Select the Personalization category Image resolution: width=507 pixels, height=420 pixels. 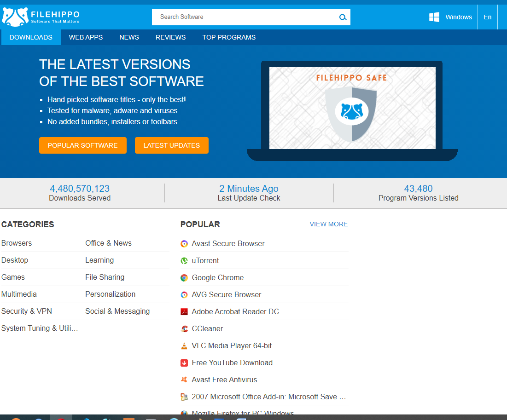110,294
